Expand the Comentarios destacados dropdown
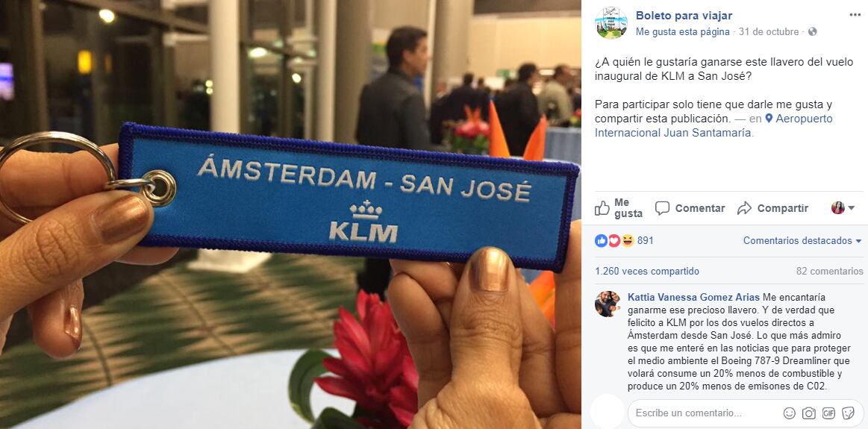The height and width of the screenshot is (429, 868). (802, 241)
